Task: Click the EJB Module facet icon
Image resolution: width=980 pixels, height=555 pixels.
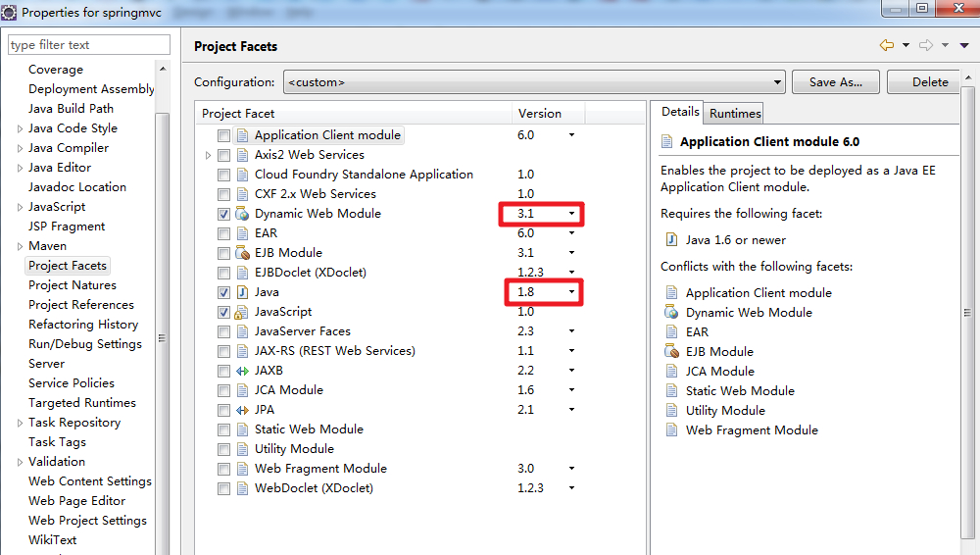Action: tap(242, 253)
